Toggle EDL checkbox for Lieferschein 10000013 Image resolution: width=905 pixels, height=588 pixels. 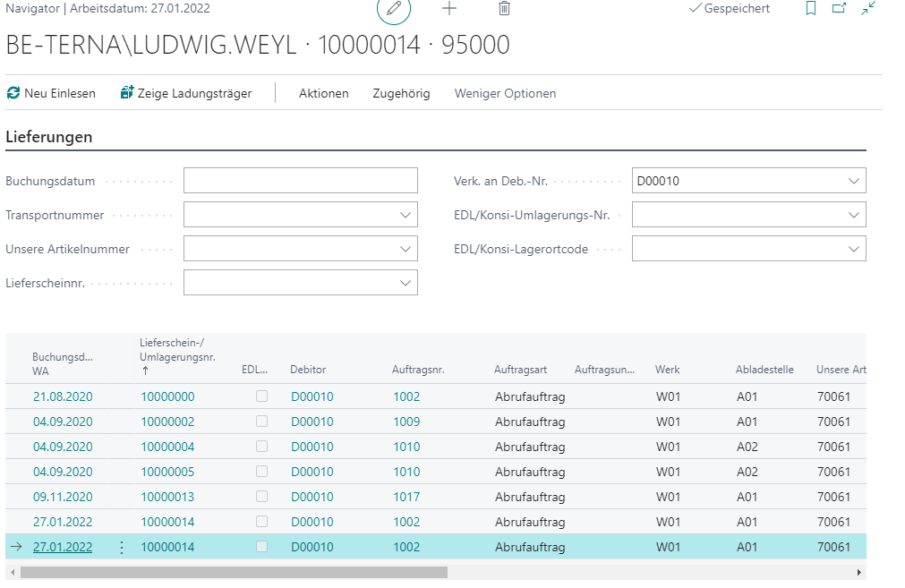(261, 497)
